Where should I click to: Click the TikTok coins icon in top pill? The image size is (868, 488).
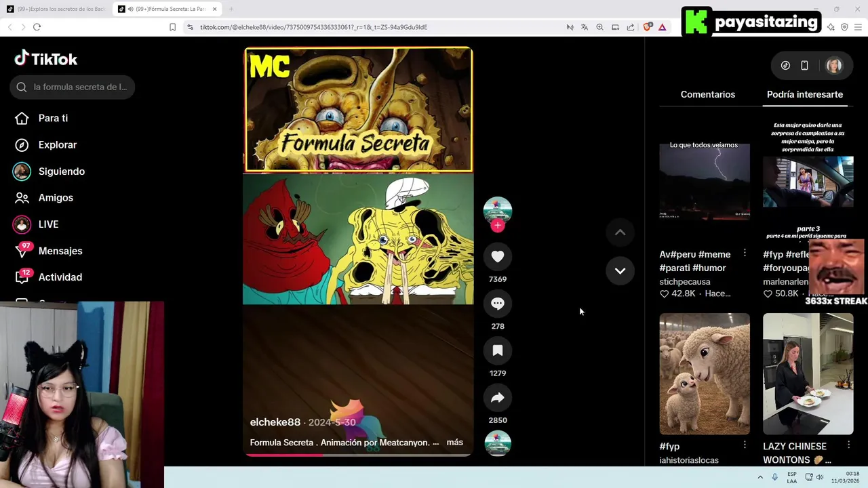785,66
